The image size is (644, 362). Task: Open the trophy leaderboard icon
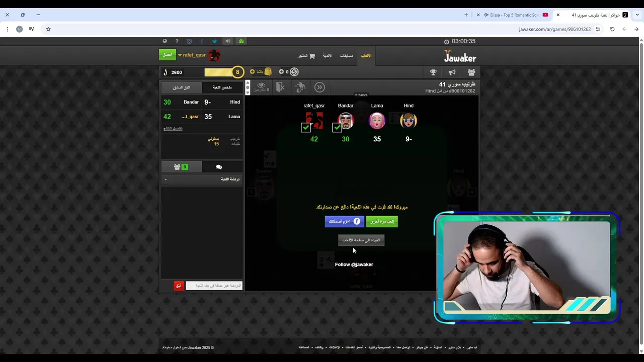tap(433, 72)
